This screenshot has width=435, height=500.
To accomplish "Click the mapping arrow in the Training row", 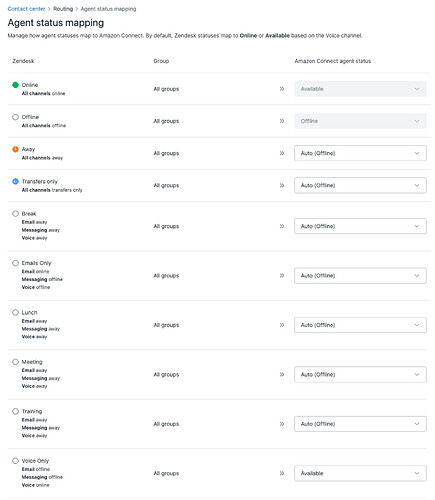I will click(x=282, y=424).
